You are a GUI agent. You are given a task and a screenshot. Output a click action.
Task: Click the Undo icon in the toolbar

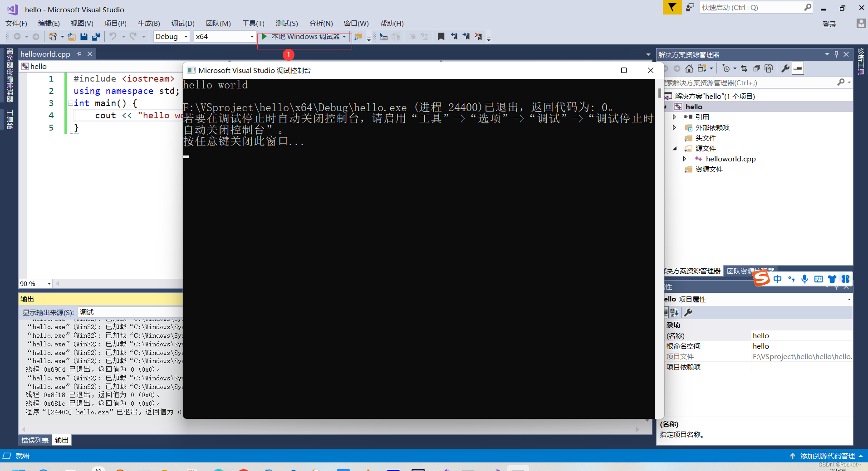(113, 36)
